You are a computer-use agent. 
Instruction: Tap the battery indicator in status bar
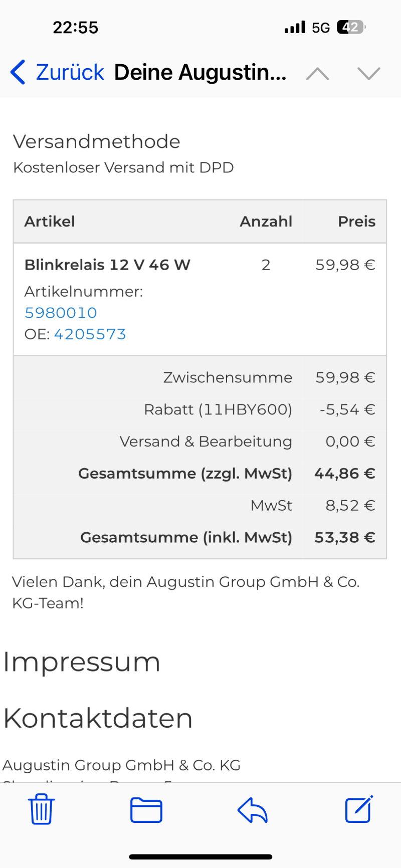pyautogui.click(x=351, y=27)
